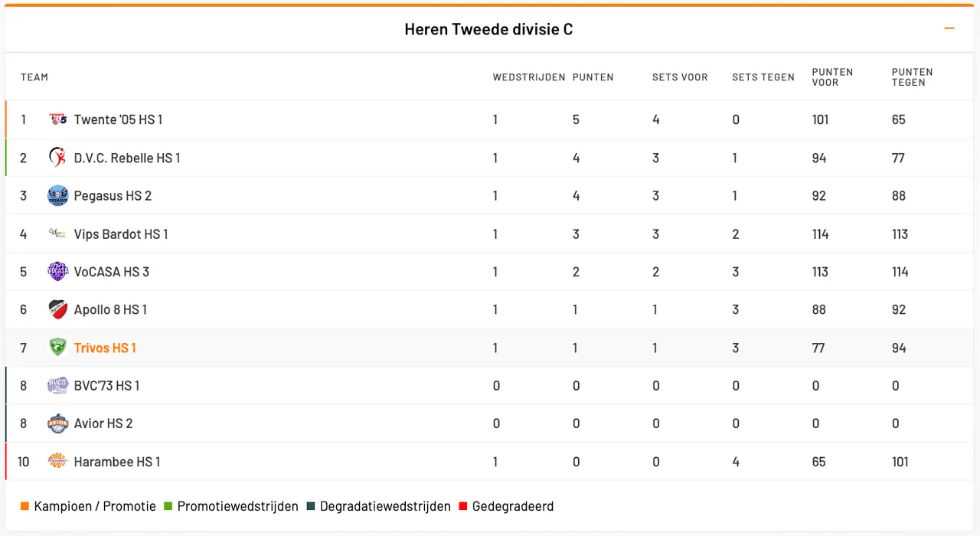Click the green Trivos shield logo
This screenshot has height=536, width=980.
tap(58, 348)
